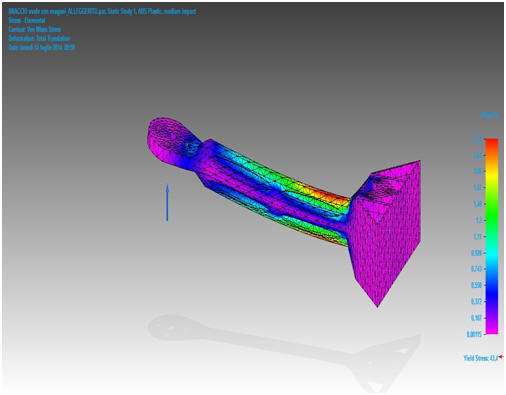Click the 0.00115 minimum legend value
Image resolution: width=506 pixels, height=395 pixels.
473,334
